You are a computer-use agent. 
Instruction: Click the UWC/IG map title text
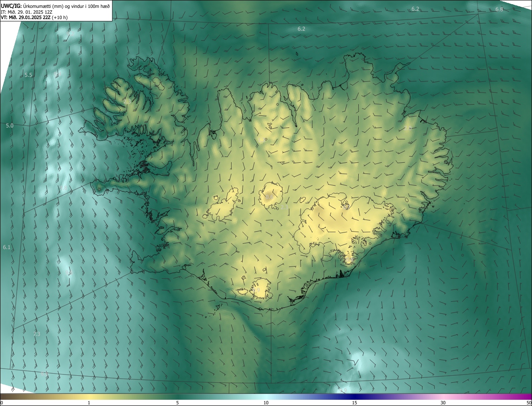pyautogui.click(x=55, y=5)
